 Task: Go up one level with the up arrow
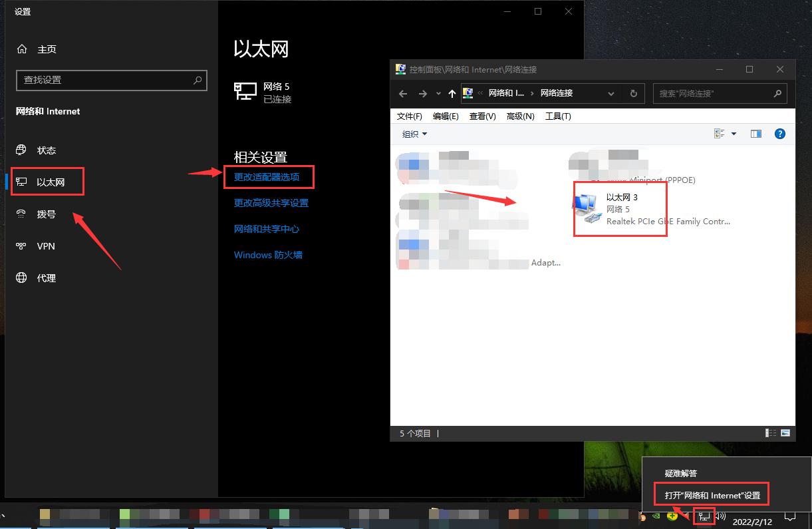click(452, 94)
